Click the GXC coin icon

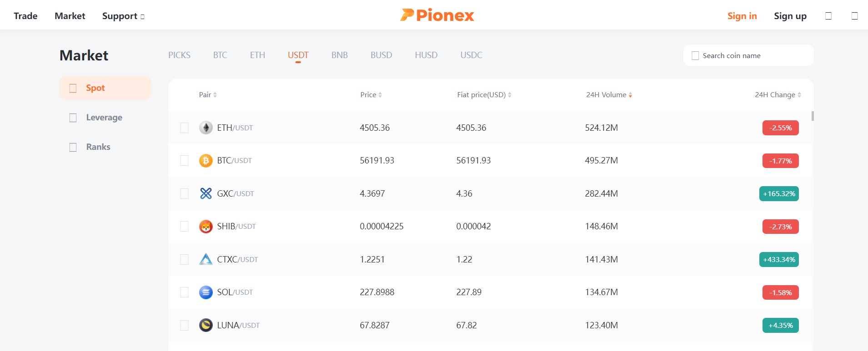click(x=206, y=193)
